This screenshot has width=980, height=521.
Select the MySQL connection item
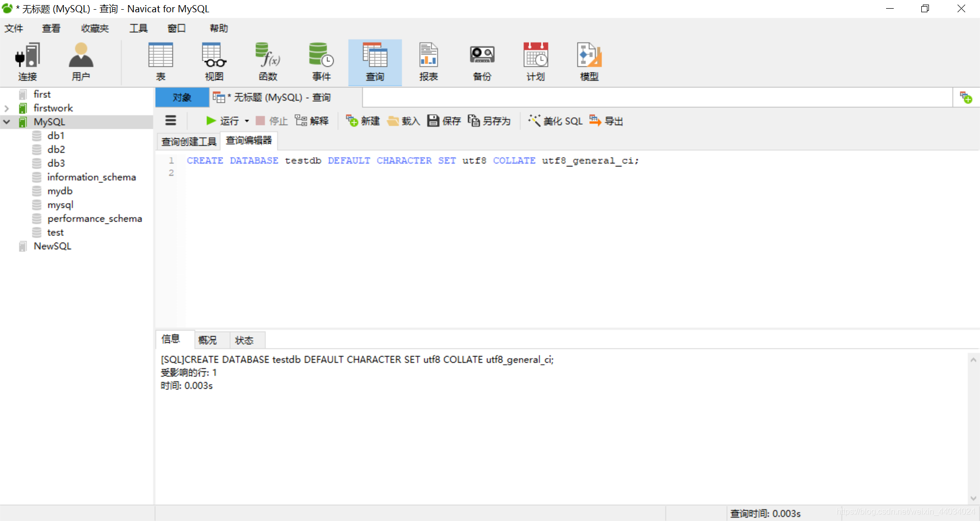50,122
